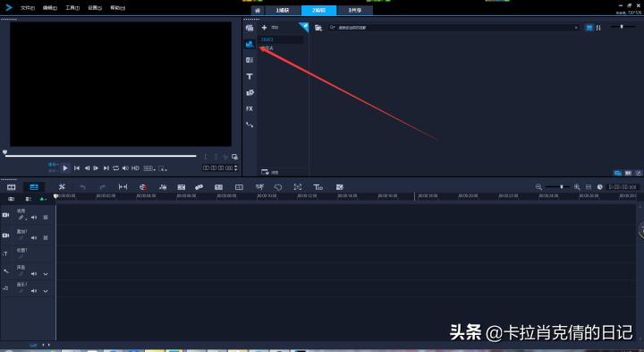
Task: Click the sort clips icon in library
Action: pos(598,28)
